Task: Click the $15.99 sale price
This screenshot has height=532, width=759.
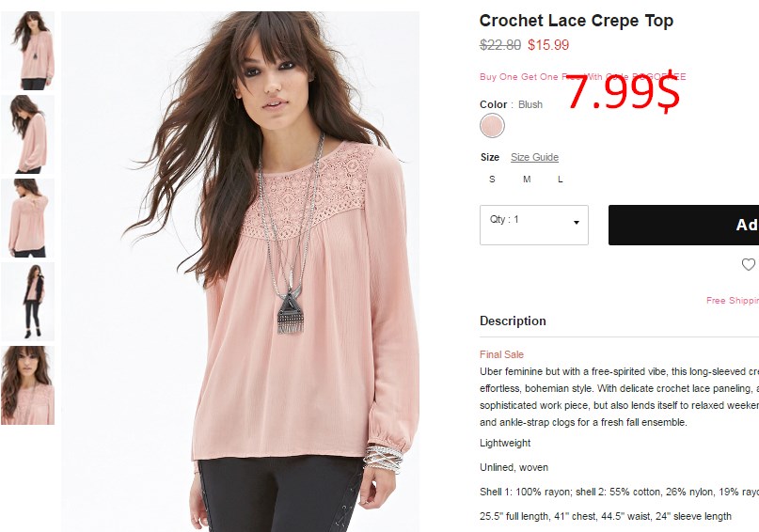Action: pyautogui.click(x=548, y=45)
